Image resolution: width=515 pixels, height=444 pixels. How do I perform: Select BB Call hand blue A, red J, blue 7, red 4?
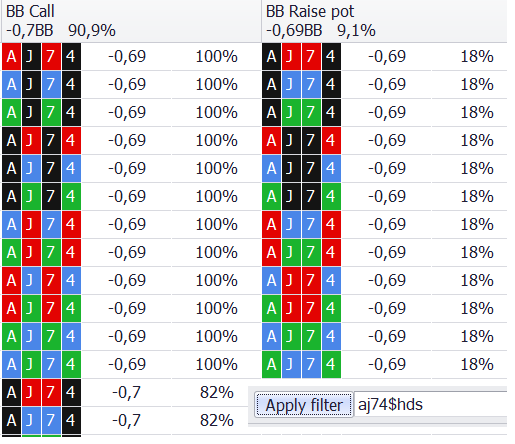click(41, 224)
